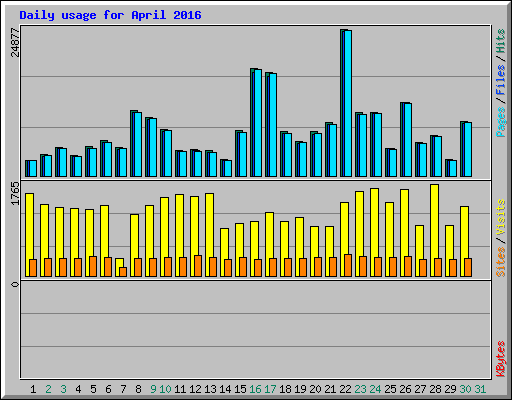Click the cyan hits bar for day 29
Image resolution: width=512 pixels, height=400 pixels.
pyautogui.click(x=453, y=168)
